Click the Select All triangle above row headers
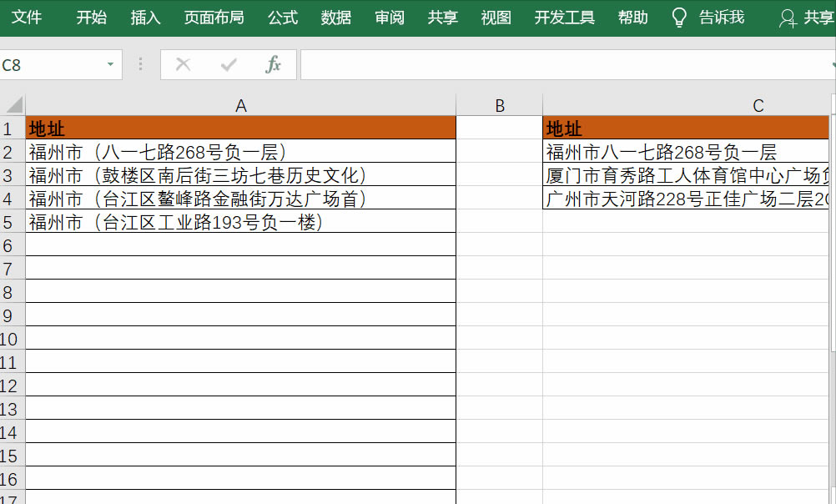The width and height of the screenshot is (836, 504). pyautogui.click(x=11, y=104)
